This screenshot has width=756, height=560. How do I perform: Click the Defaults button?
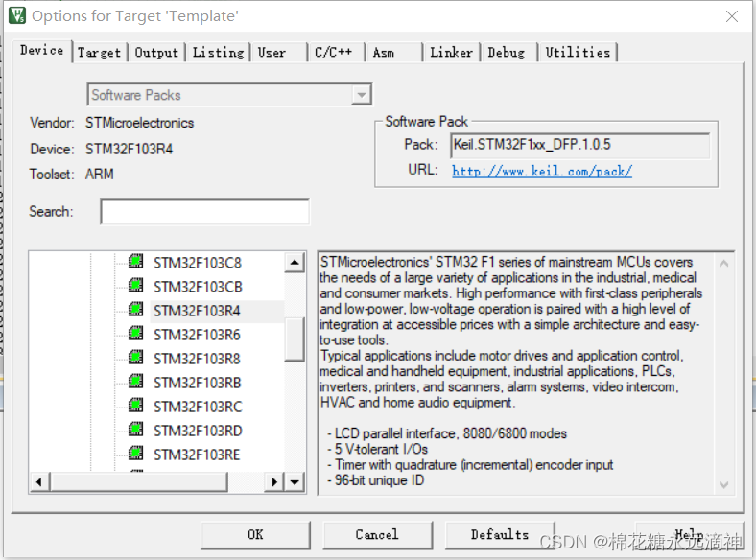tap(500, 534)
